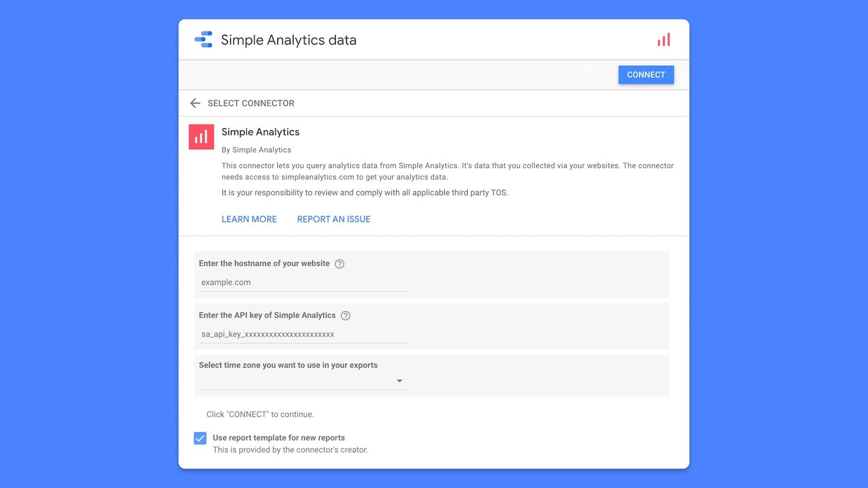
Task: Focus the API key input field
Action: click(x=304, y=334)
